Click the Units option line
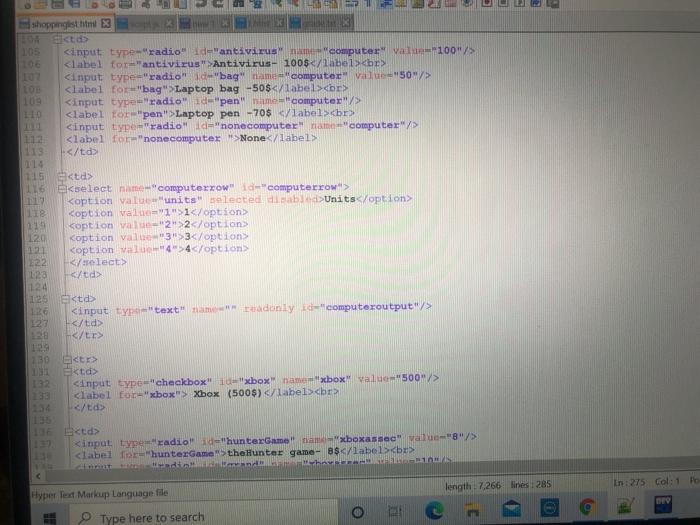The height and width of the screenshot is (525, 700). pos(240,200)
